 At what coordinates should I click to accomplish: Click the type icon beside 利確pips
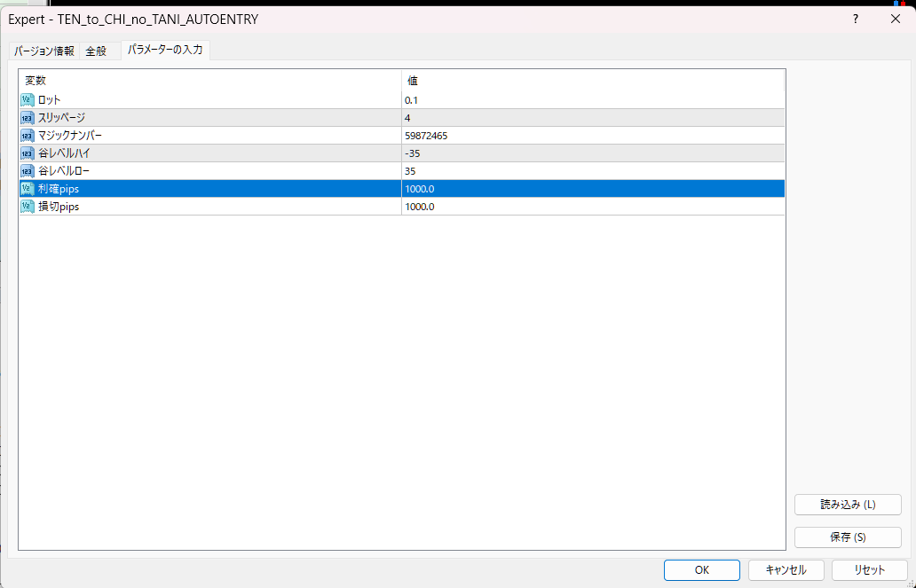[x=27, y=189]
